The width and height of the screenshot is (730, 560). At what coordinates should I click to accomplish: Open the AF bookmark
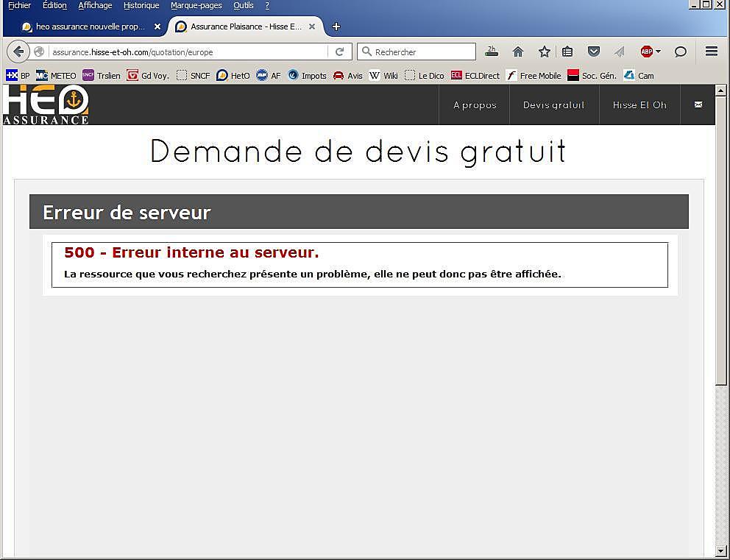point(269,75)
